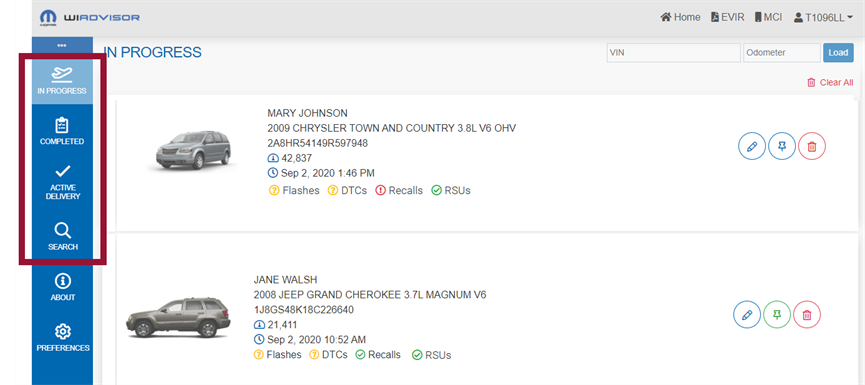Image resolution: width=865 pixels, height=385 pixels.
Task: Open Preferences gear in sidebar
Action: [x=62, y=337]
